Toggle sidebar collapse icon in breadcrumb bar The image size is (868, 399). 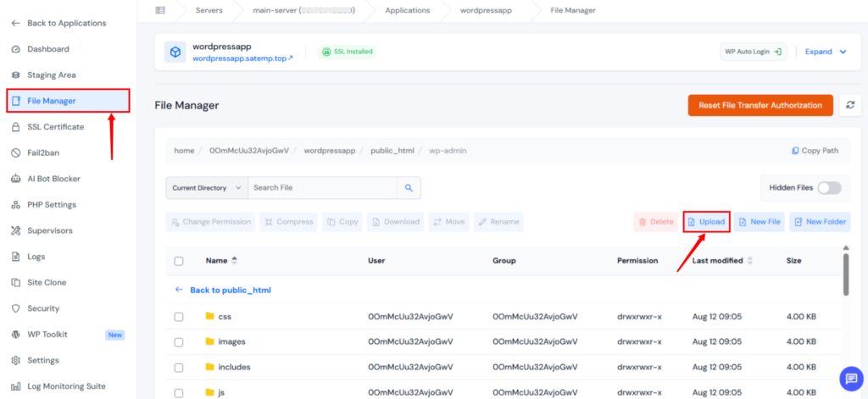[160, 10]
